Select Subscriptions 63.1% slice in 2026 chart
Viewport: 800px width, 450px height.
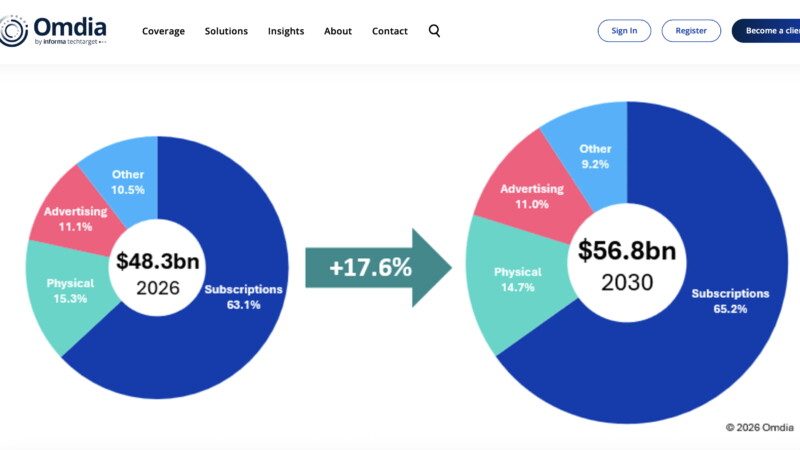(x=243, y=296)
